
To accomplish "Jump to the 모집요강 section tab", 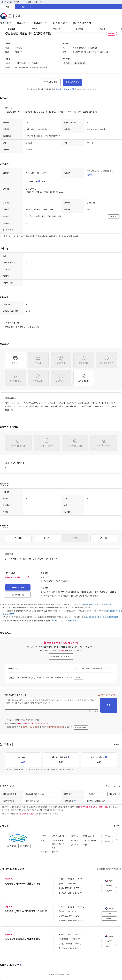I will coord(11,29).
